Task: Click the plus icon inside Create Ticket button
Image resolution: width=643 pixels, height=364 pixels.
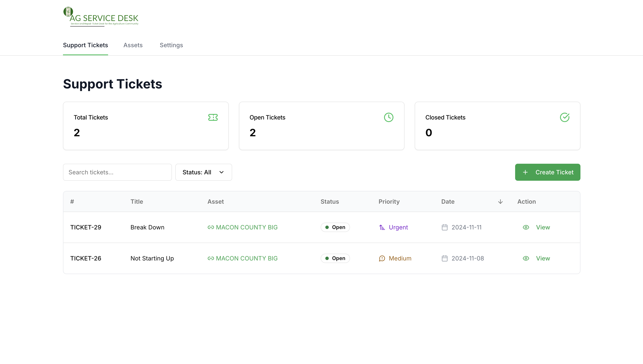Action: pos(525,172)
